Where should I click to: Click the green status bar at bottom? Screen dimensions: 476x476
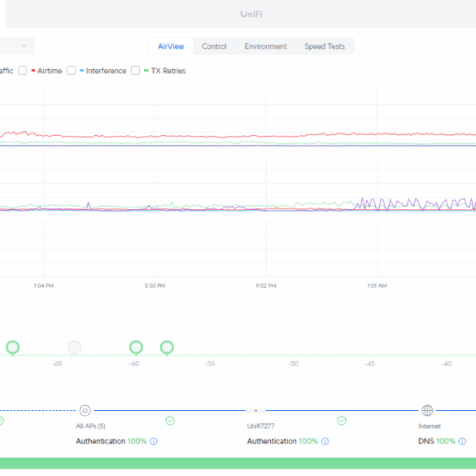click(238, 463)
